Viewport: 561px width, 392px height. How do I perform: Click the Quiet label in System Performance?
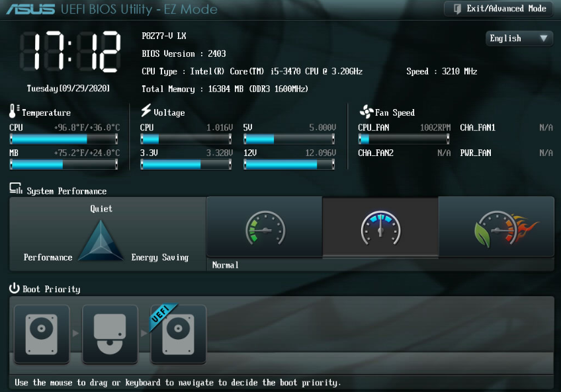[101, 208]
